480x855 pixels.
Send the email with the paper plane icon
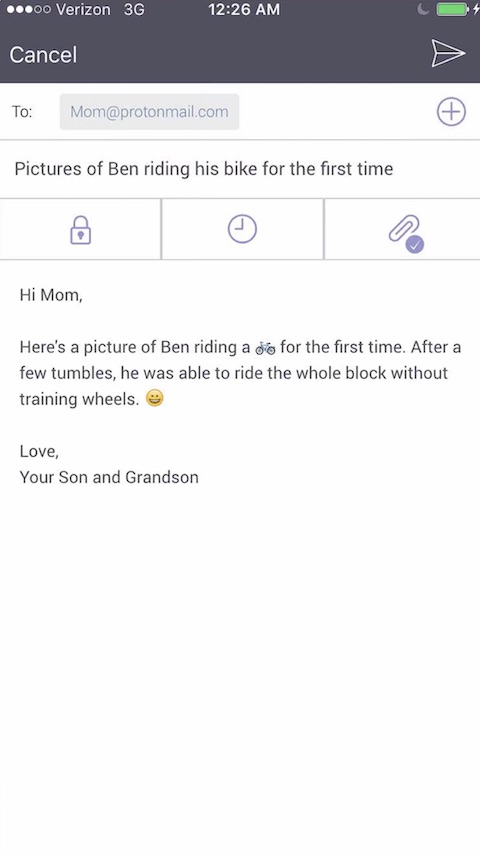point(448,53)
